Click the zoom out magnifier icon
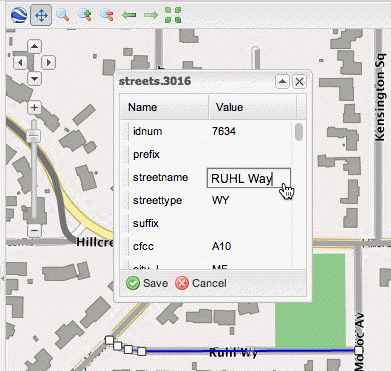This screenshot has width=391, height=371. pyautogui.click(x=107, y=15)
